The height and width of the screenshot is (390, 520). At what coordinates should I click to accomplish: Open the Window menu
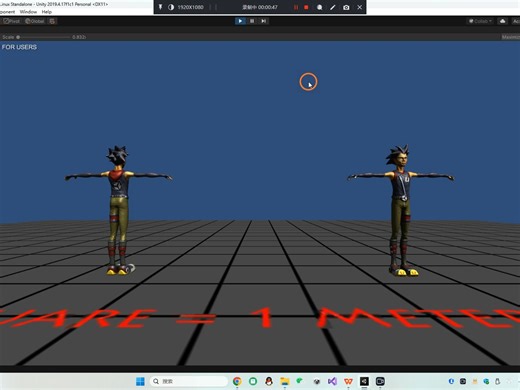click(x=28, y=12)
